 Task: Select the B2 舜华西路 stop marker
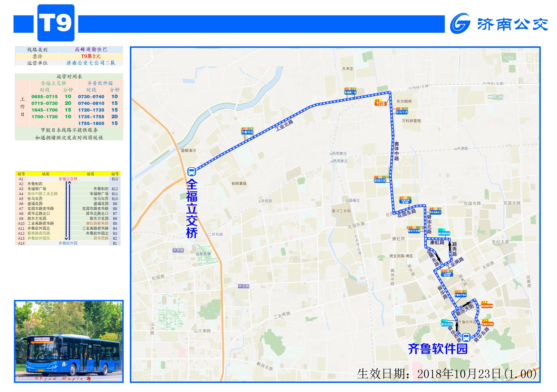pos(447,323)
